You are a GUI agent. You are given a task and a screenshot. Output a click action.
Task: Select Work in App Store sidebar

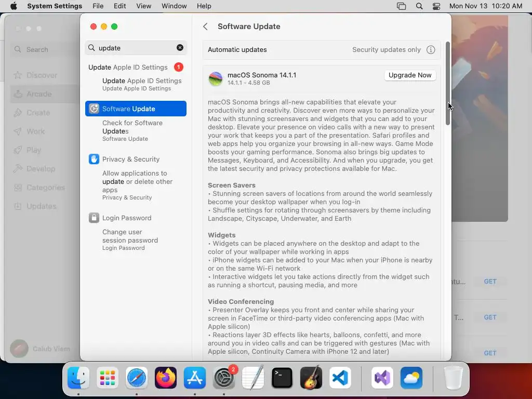point(36,131)
